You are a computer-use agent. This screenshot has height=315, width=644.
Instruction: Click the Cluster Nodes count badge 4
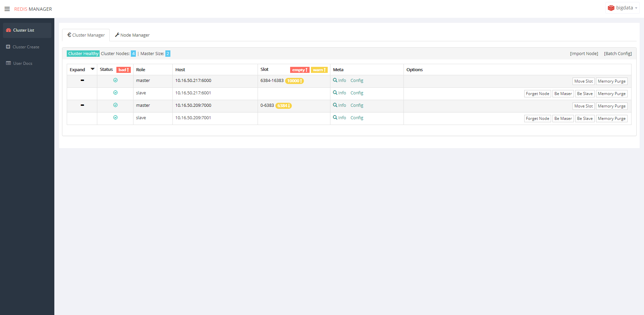133,54
